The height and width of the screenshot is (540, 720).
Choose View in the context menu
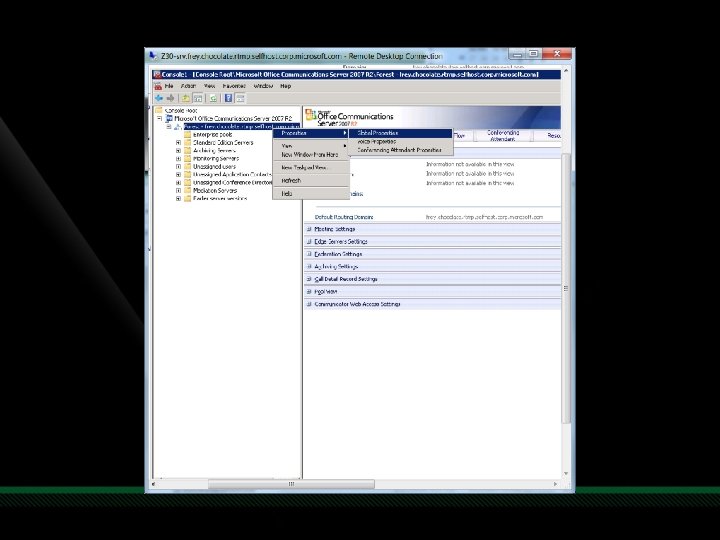(x=311, y=146)
